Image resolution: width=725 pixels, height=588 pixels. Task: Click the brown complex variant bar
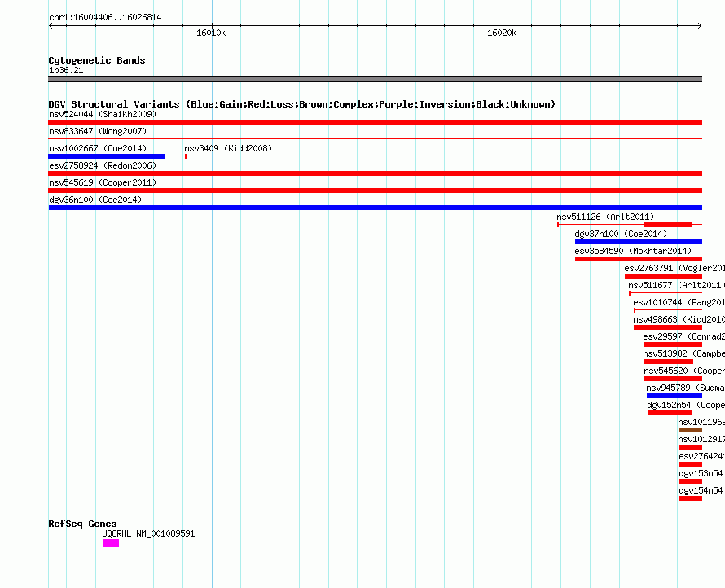click(x=690, y=430)
